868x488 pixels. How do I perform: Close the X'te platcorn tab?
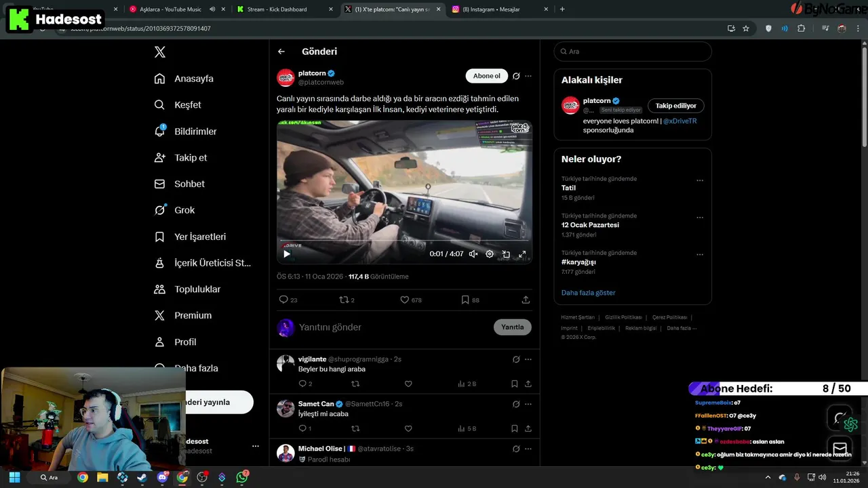[439, 9]
